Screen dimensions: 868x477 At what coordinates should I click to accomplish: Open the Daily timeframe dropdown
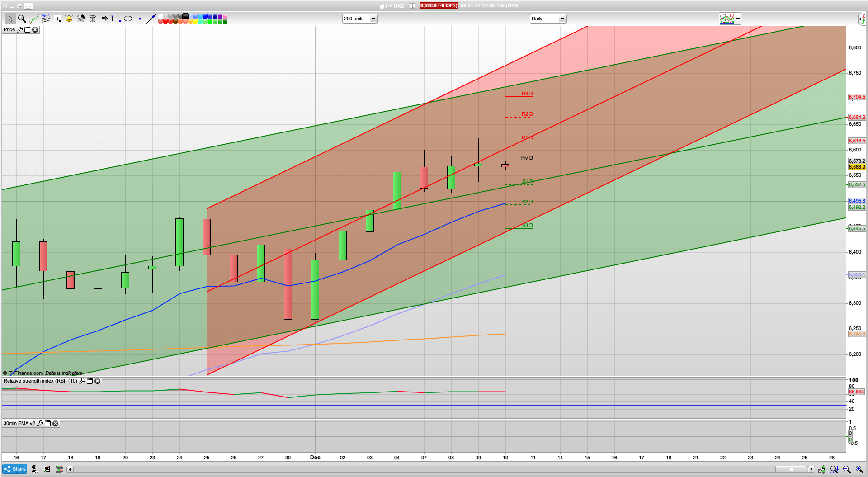[x=561, y=19]
